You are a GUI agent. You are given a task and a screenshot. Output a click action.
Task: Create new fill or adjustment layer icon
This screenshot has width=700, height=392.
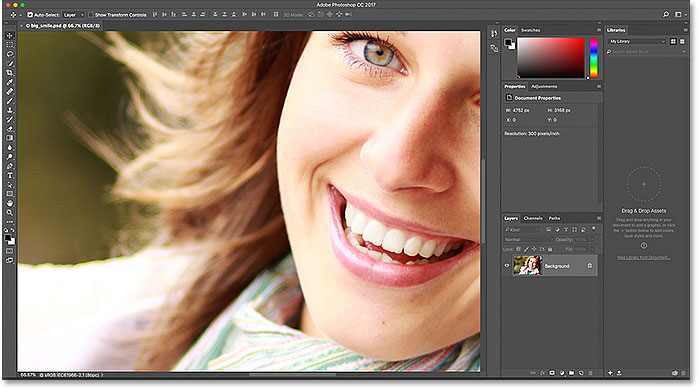562,373
